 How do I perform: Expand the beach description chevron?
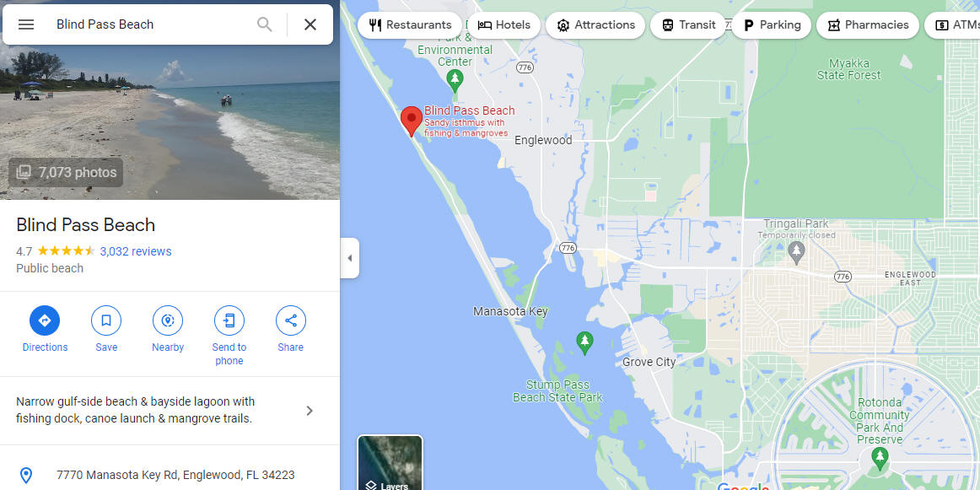pyautogui.click(x=310, y=411)
